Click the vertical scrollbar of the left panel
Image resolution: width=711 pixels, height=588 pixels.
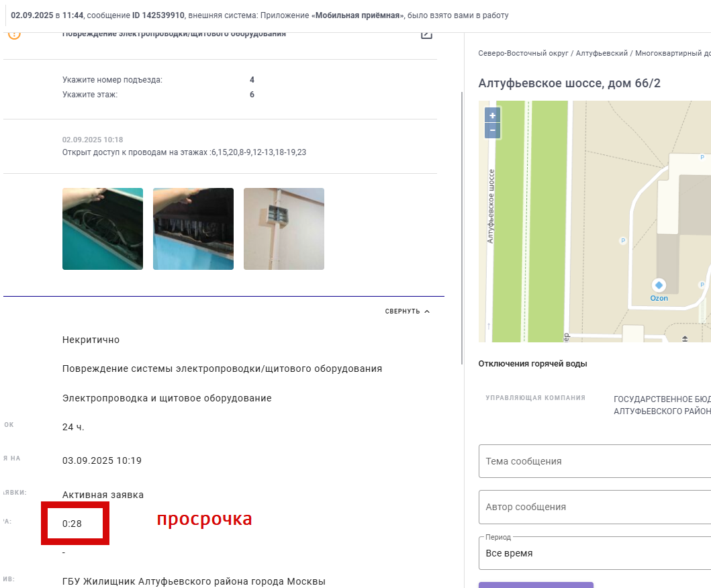pos(462,228)
